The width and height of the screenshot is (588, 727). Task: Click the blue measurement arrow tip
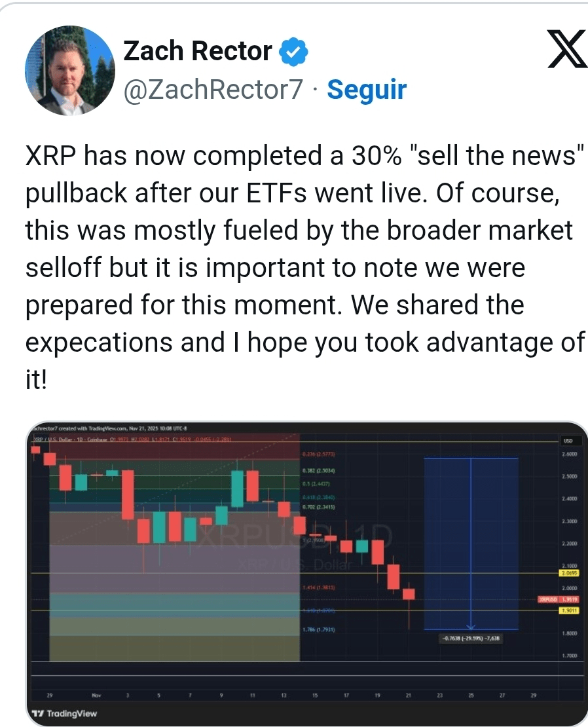click(471, 627)
